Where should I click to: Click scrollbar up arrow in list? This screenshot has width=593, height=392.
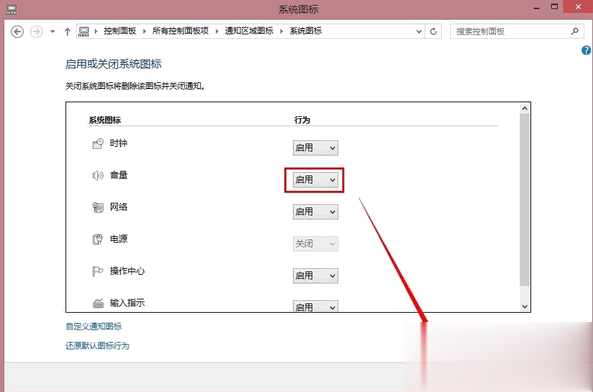525,108
